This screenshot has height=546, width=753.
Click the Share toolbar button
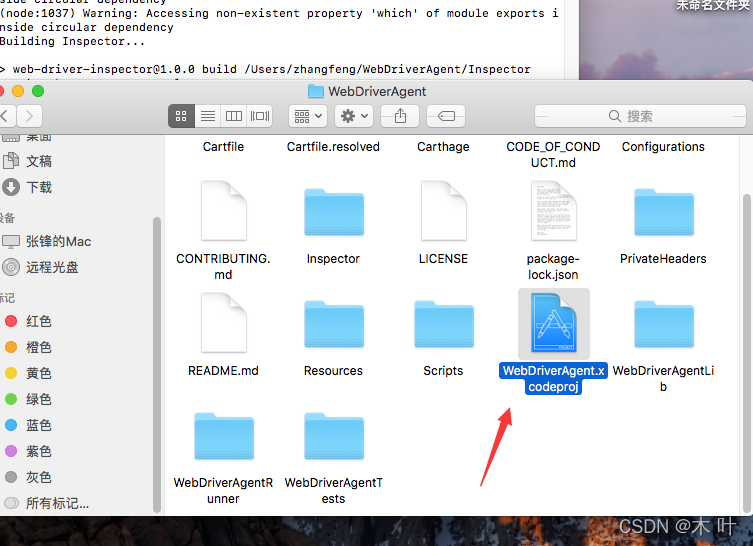coord(400,116)
